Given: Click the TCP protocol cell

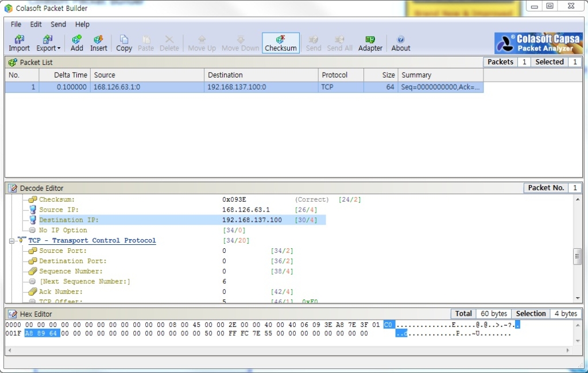Looking at the screenshot, I should point(341,87).
